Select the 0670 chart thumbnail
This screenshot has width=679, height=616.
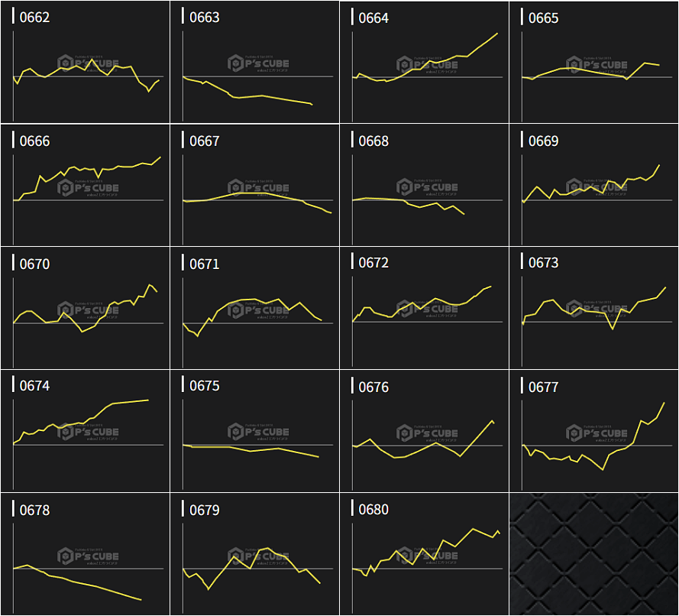pyautogui.click(x=85, y=308)
